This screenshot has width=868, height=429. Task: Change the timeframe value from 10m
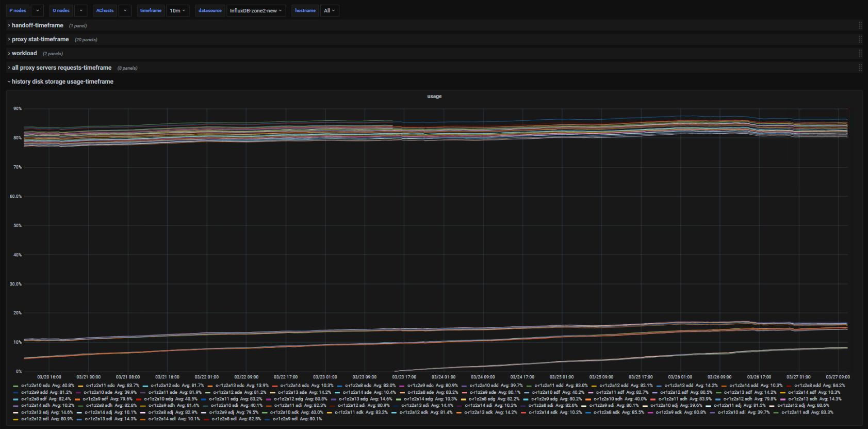tap(177, 10)
